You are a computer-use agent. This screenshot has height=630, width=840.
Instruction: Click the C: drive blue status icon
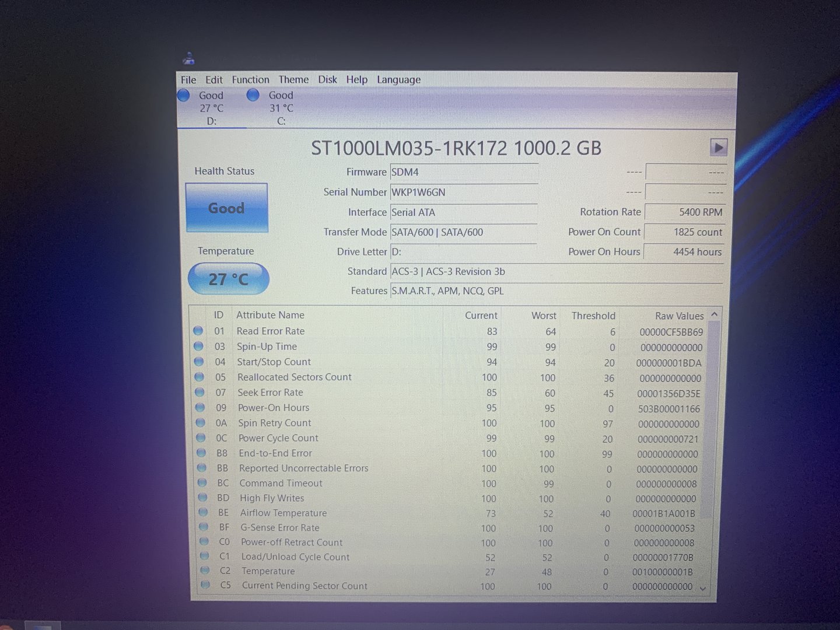[253, 95]
